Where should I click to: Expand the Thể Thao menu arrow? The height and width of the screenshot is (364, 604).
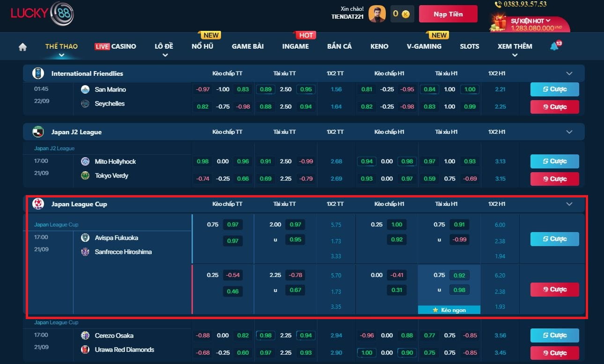pyautogui.click(x=61, y=55)
